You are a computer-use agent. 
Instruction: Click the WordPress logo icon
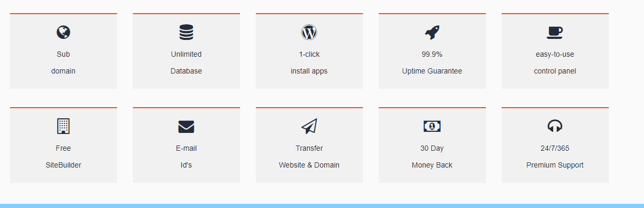(x=309, y=33)
